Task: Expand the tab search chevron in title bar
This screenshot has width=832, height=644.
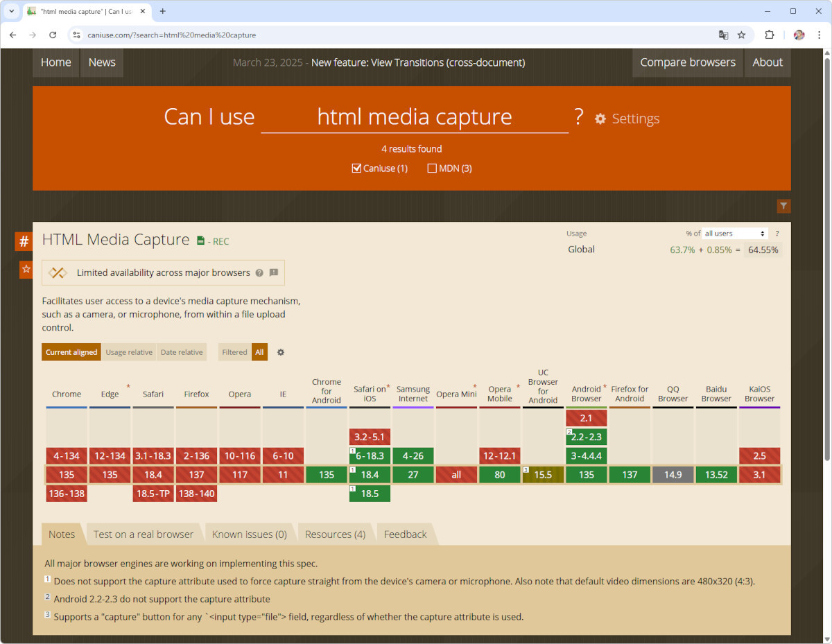Action: (x=12, y=11)
